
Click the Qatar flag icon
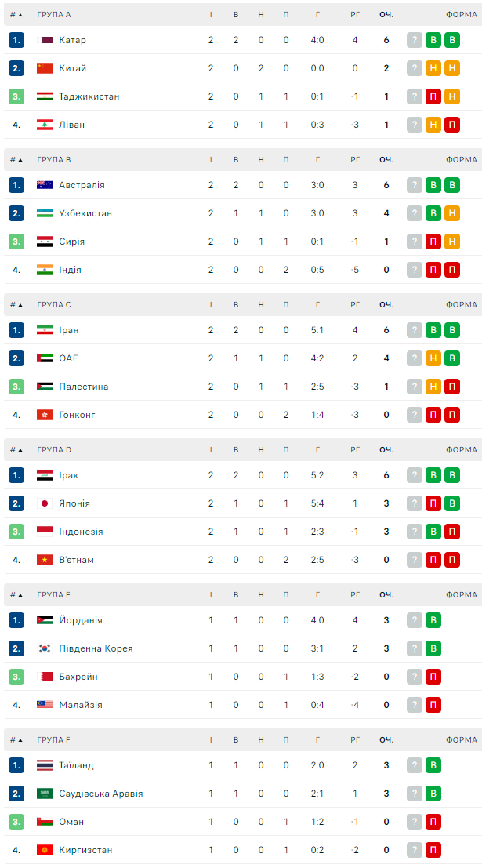pyautogui.click(x=45, y=40)
